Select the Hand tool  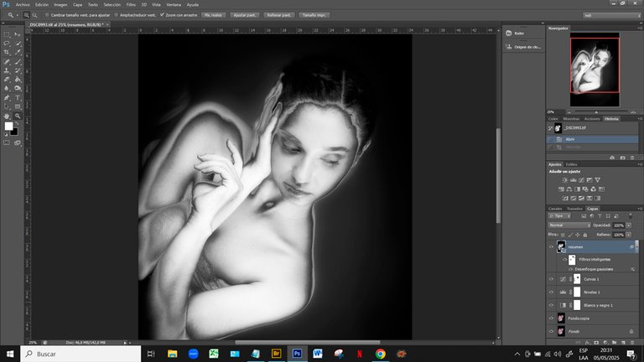[7, 116]
